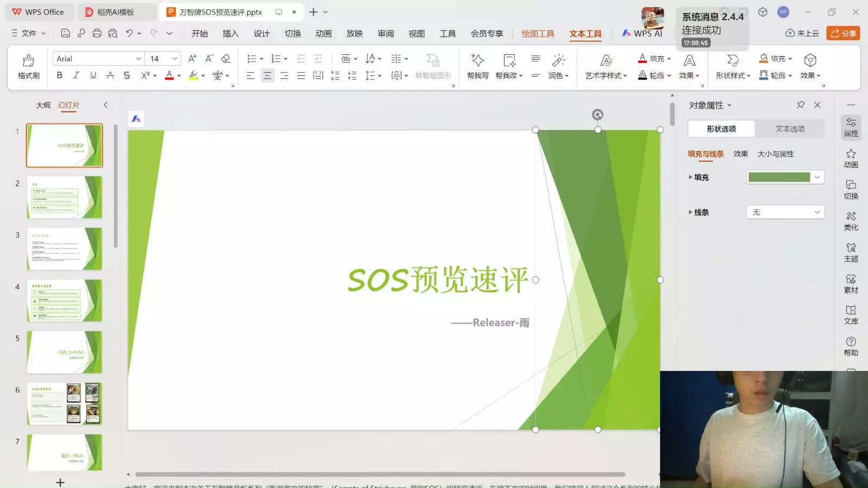The image size is (868, 488).
Task: Click the orange 分享 Share button
Action: point(843,33)
